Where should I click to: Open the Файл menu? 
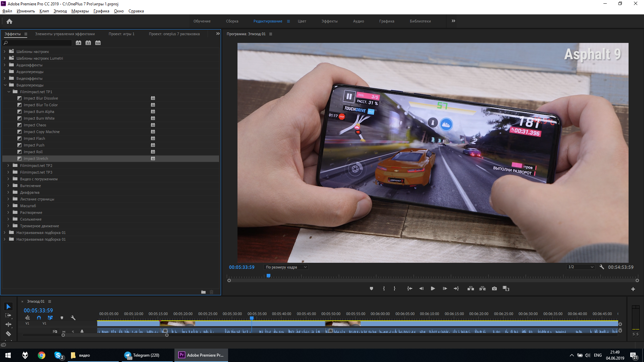(x=7, y=11)
